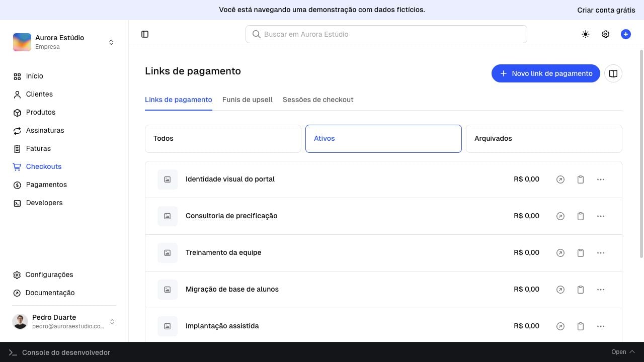
Task: Open more options for Implantação assistida
Action: pos(600,326)
